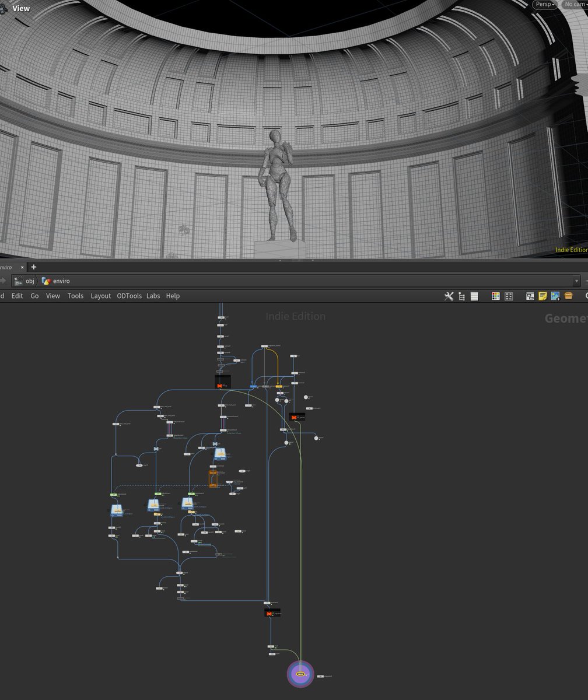Open the Tools menu
The width and height of the screenshot is (588, 700).
[x=75, y=296]
